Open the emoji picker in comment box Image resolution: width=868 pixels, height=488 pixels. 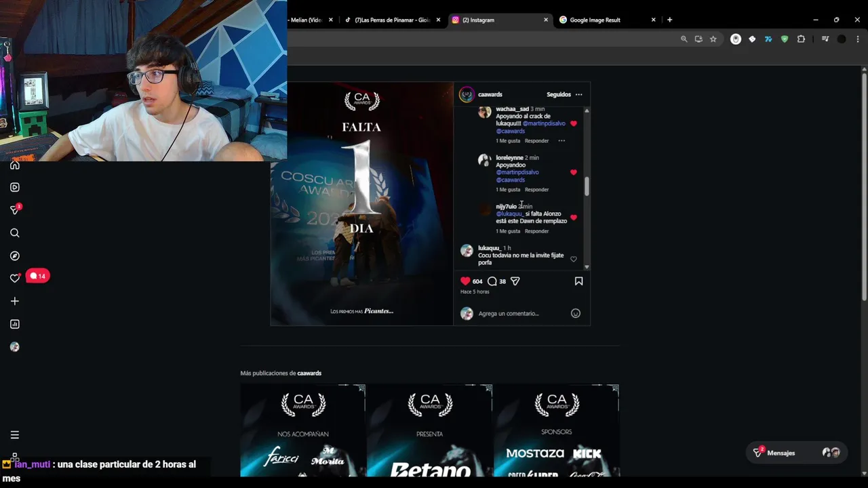[576, 313]
